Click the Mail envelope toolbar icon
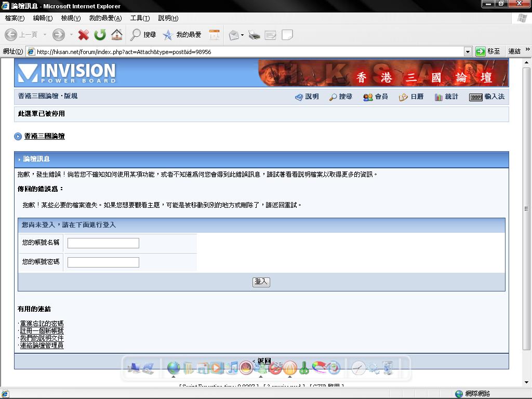 [234, 35]
